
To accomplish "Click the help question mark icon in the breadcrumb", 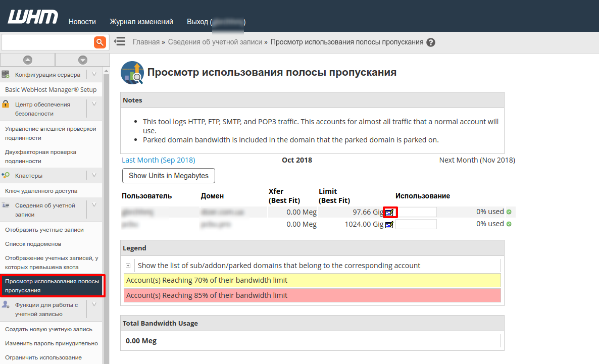I will tap(430, 42).
